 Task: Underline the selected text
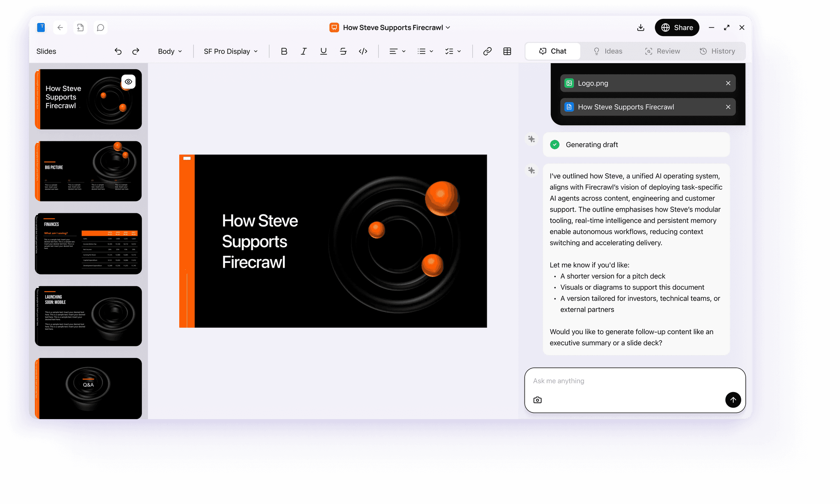(x=324, y=51)
